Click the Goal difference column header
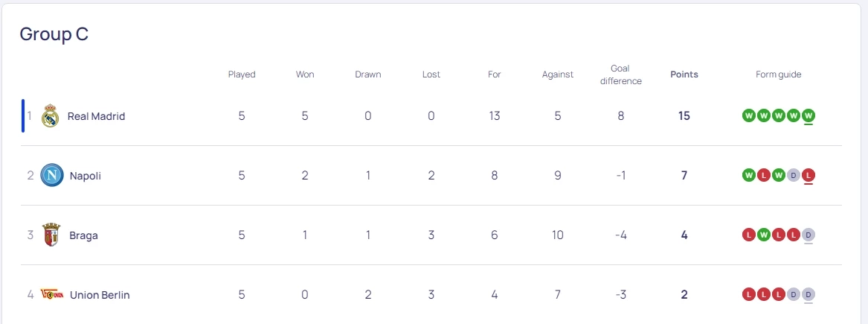 pyautogui.click(x=621, y=74)
